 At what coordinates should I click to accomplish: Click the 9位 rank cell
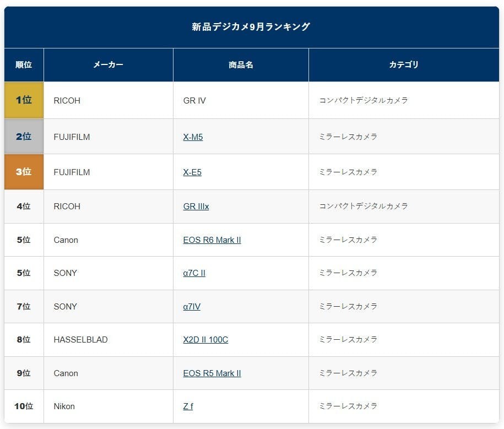click(x=24, y=373)
